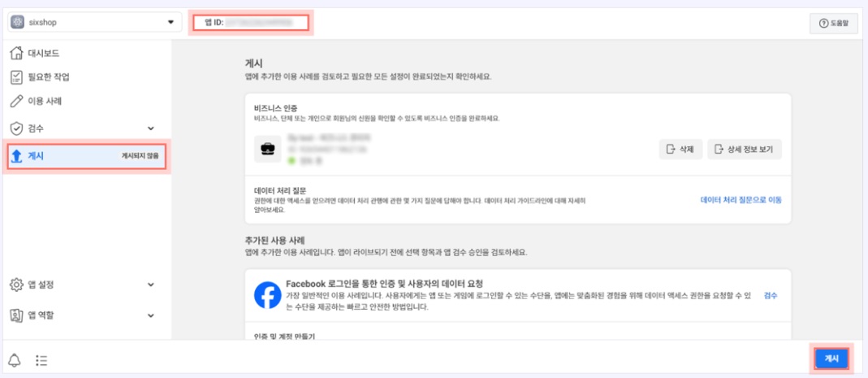Image resolution: width=868 pixels, height=378 pixels.
Task: Open 이용 사례 in the sidebar
Action: tap(45, 102)
